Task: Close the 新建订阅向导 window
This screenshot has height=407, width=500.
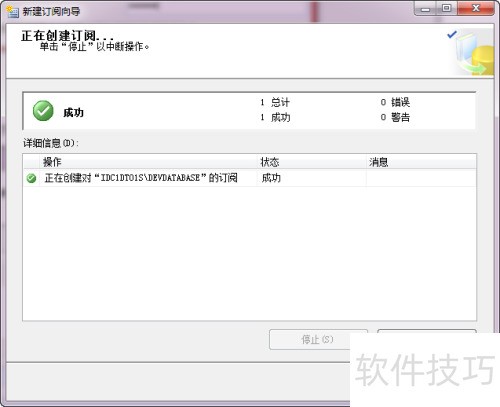Action: click(476, 8)
